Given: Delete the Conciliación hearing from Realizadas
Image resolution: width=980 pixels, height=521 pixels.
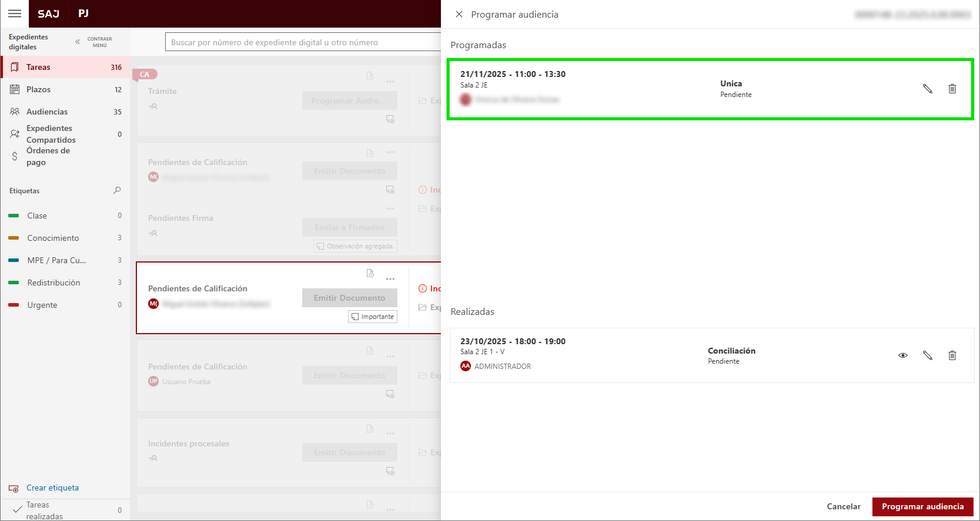Looking at the screenshot, I should 952,355.
